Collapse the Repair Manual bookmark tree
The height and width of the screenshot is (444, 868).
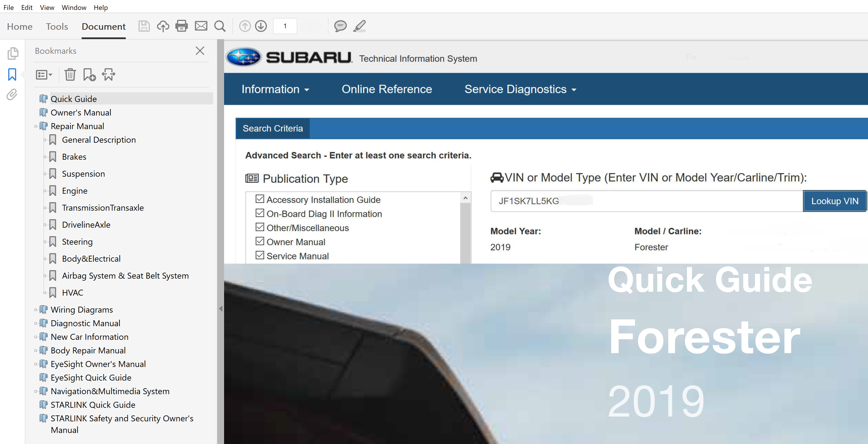(x=36, y=126)
